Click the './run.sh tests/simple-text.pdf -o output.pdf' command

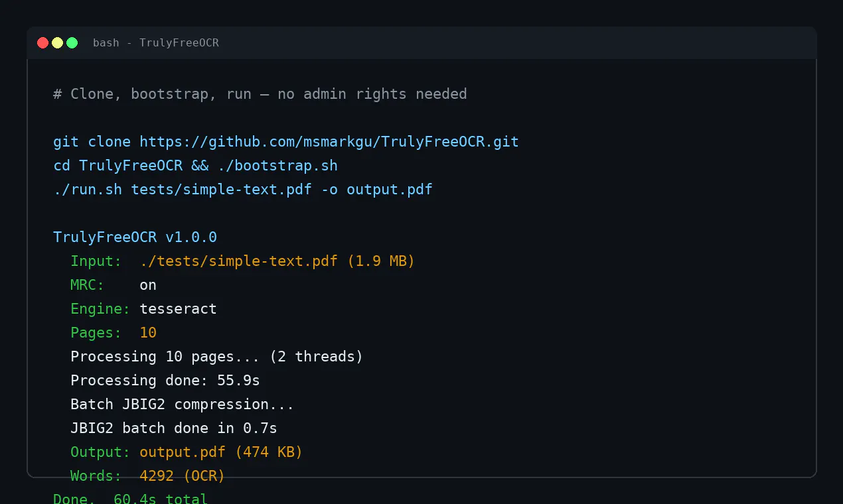tap(243, 190)
